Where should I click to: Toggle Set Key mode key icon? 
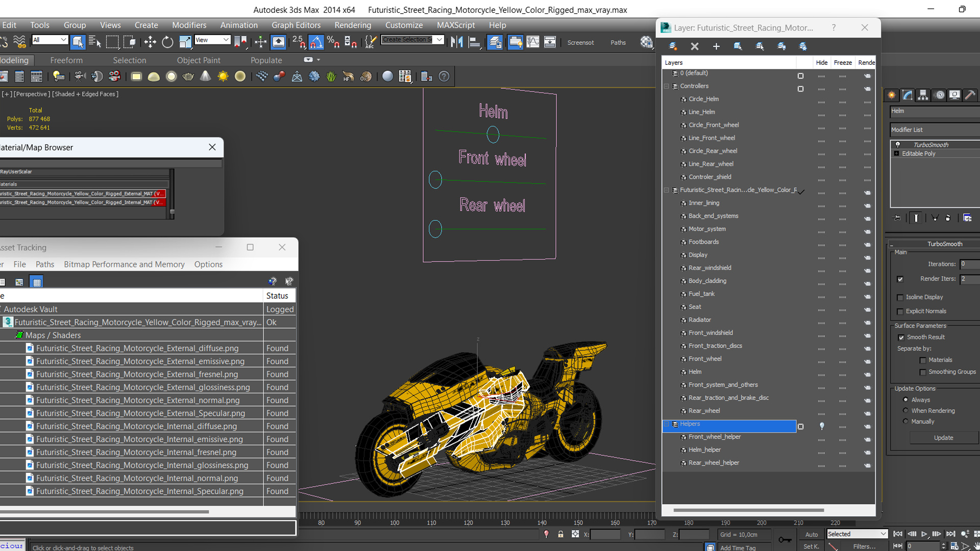click(x=785, y=539)
